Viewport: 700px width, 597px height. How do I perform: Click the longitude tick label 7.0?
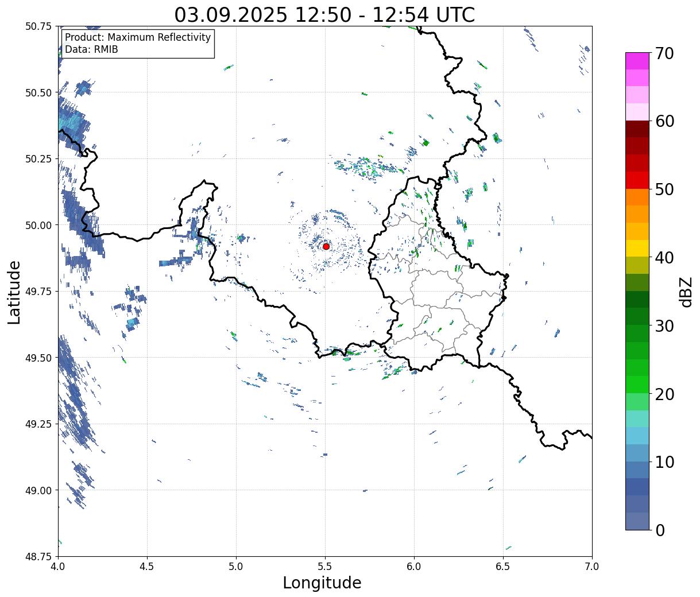pos(592,566)
